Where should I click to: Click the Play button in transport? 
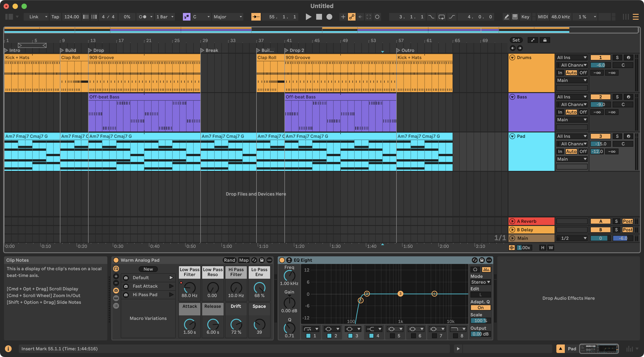(x=309, y=17)
